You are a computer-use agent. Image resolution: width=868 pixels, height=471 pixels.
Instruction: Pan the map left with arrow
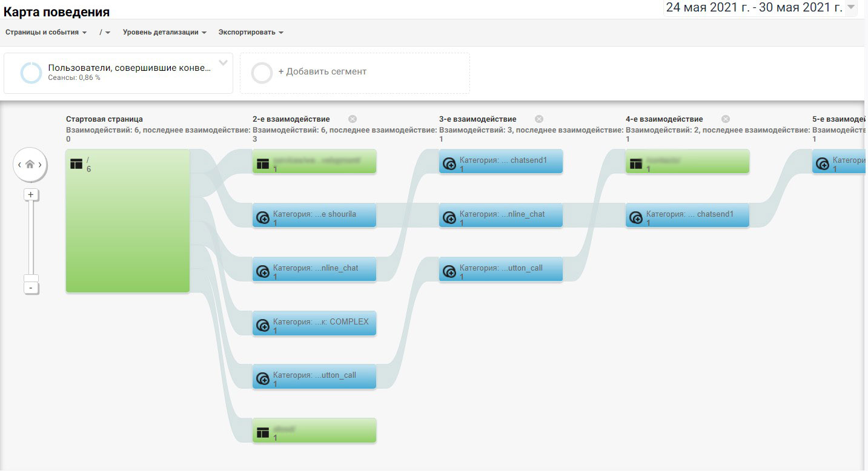[x=19, y=165]
